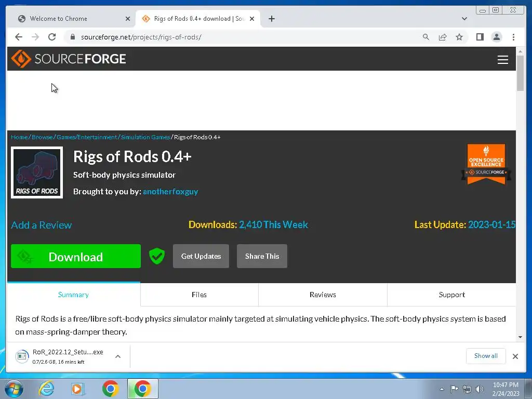Select the Summary tab
Screen dimensions: 532x399
(x=73, y=295)
